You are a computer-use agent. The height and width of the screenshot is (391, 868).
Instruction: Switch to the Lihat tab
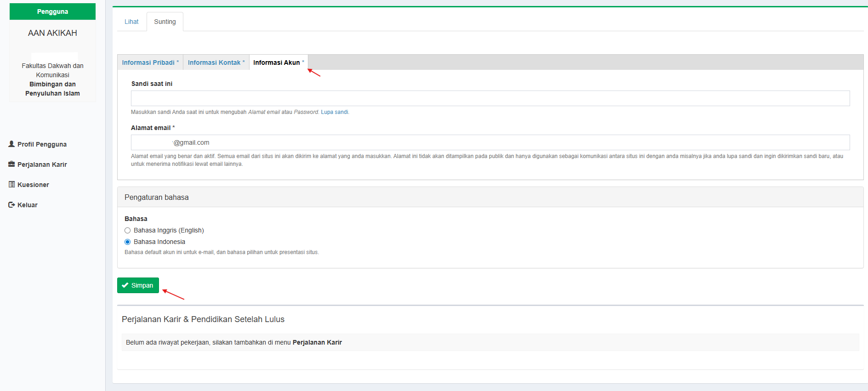(131, 22)
